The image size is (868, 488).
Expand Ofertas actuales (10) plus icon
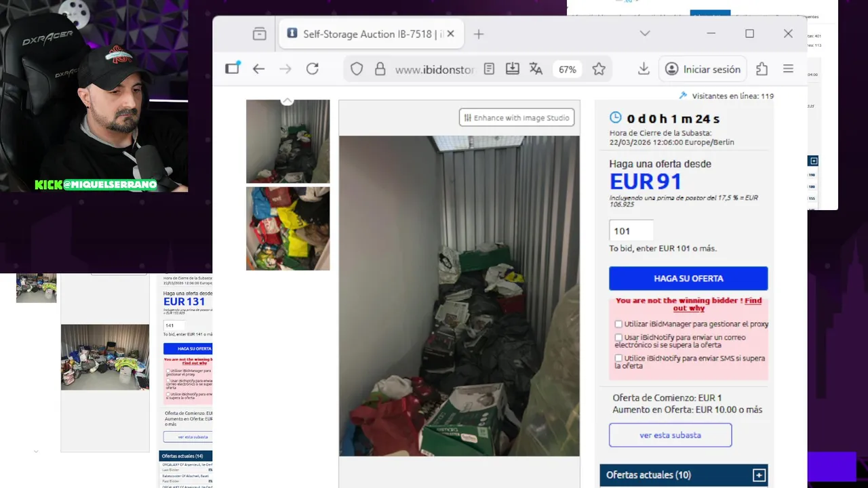pos(759,475)
